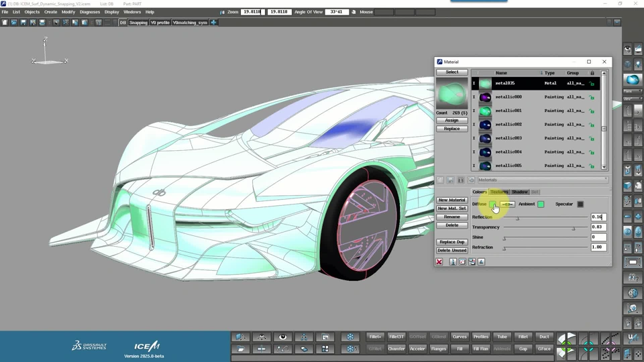
Task: Toggle the lock for metal035 material
Action: pyautogui.click(x=592, y=84)
